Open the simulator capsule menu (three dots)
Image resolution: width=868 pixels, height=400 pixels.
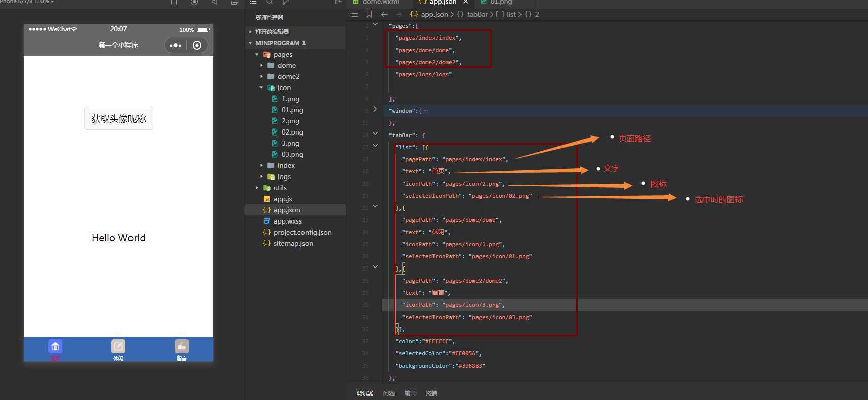click(x=176, y=45)
